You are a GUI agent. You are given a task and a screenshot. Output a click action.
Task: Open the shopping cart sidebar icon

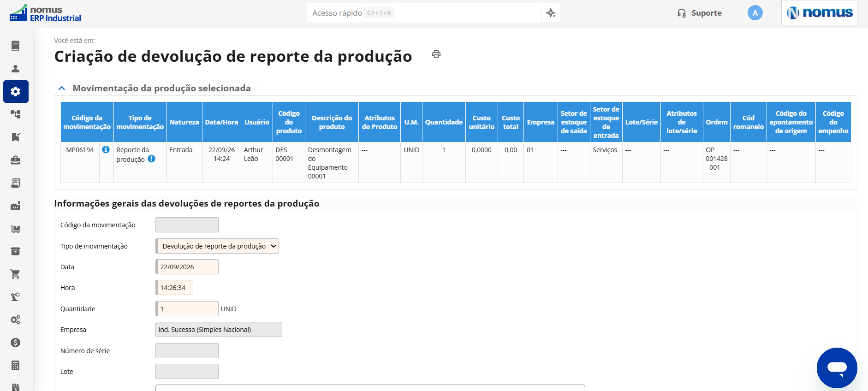[16, 274]
